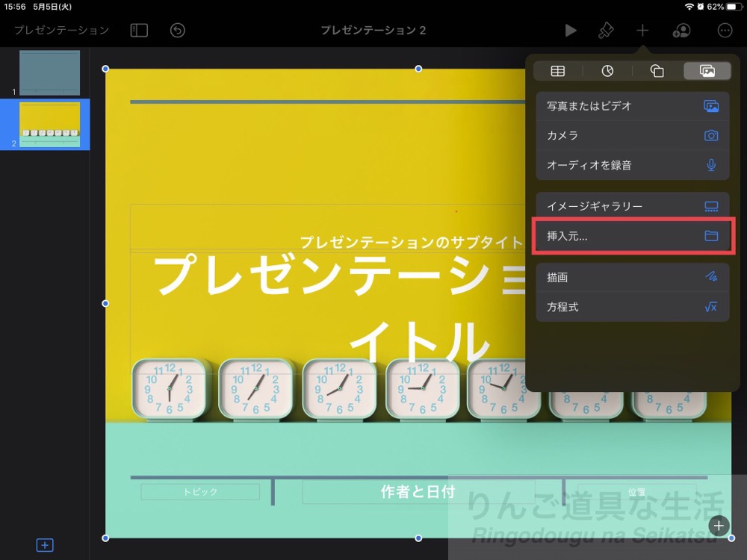
Task: Select the drawing pencil icon next to 描画
Action: (x=710, y=277)
